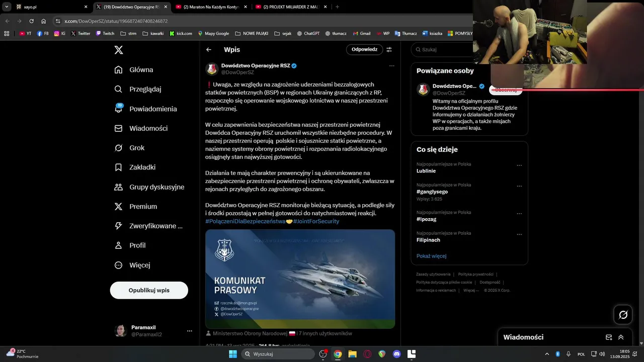The height and width of the screenshot is (362, 644).
Task: Close the Dowództwo Operacyjne tab
Action: (166, 7)
